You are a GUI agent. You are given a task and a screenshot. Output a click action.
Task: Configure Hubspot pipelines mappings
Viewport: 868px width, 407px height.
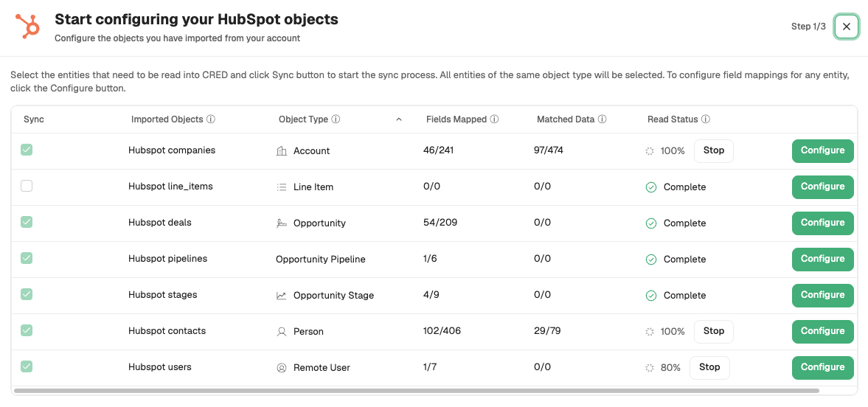coord(822,259)
